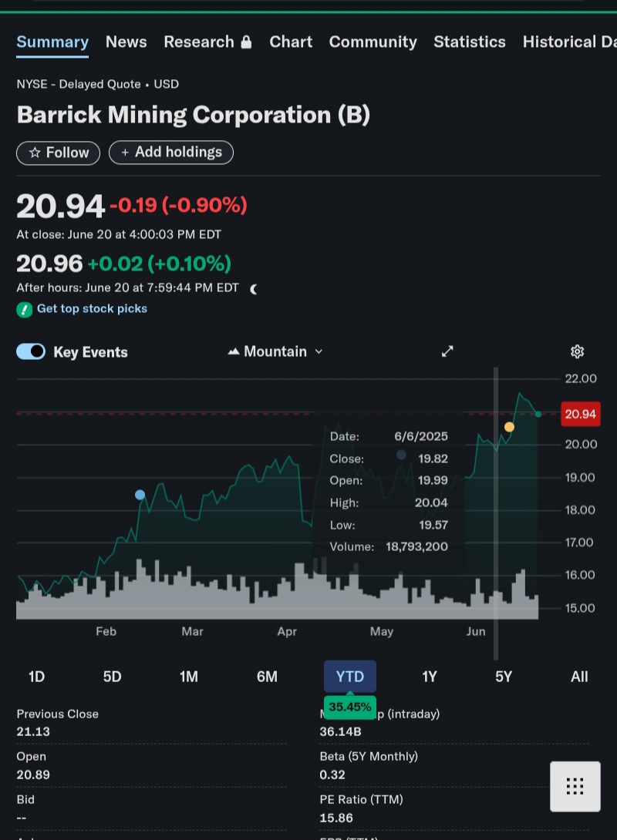
Task: Select the 6M chart range
Action: [x=267, y=677]
